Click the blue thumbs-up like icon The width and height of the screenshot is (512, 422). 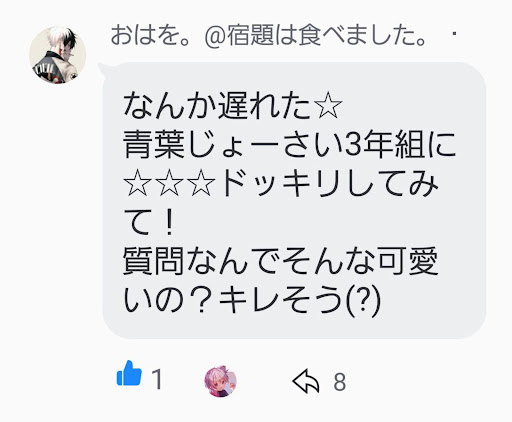click(129, 373)
